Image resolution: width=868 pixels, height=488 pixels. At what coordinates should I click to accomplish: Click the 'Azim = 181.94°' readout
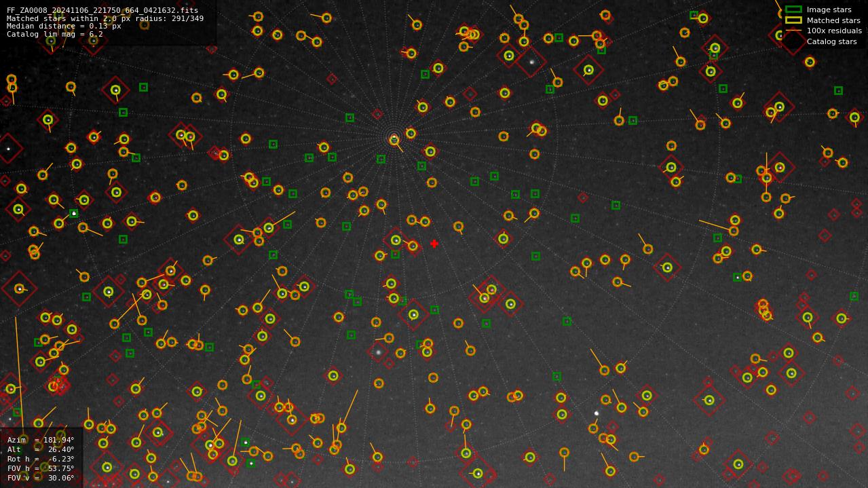41,440
